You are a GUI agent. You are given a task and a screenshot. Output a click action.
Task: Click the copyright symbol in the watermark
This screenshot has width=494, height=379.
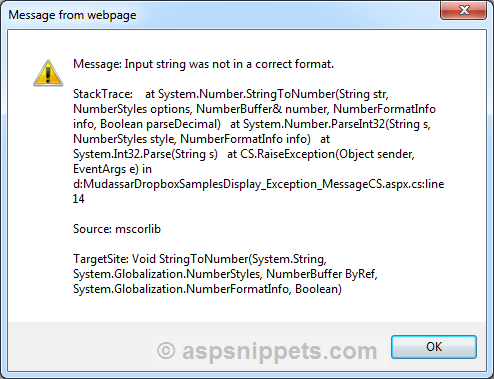(166, 351)
